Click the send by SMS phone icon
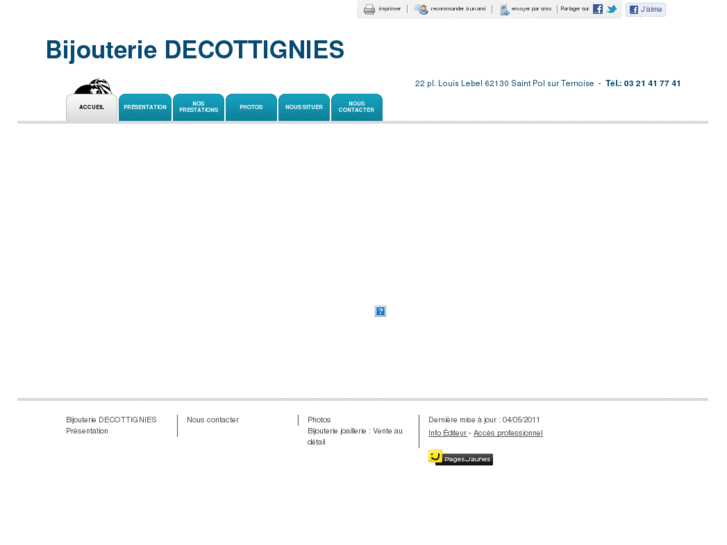Image resolution: width=727 pixels, height=545 pixels. [x=504, y=9]
